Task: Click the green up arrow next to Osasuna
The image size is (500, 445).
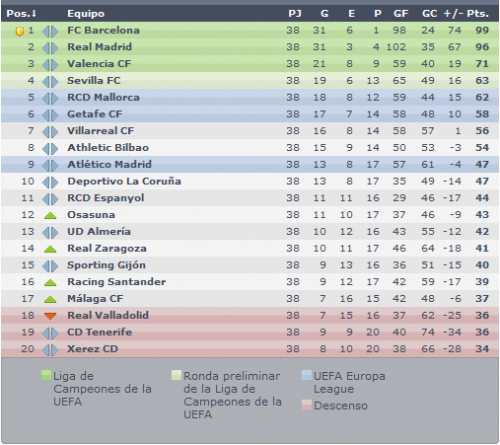Action: [50, 216]
